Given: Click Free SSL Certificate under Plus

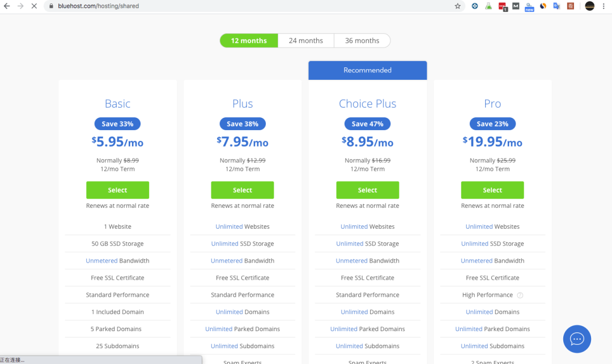Looking at the screenshot, I should [243, 278].
